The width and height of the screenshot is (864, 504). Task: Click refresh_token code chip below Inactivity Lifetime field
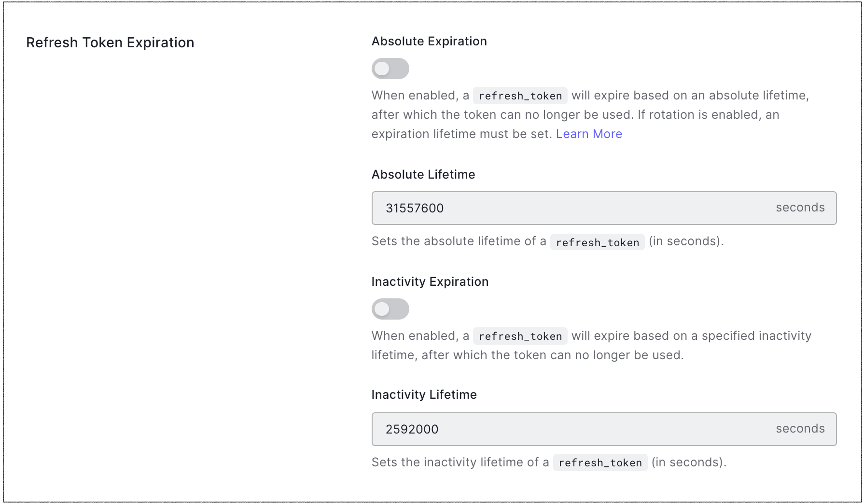click(600, 462)
